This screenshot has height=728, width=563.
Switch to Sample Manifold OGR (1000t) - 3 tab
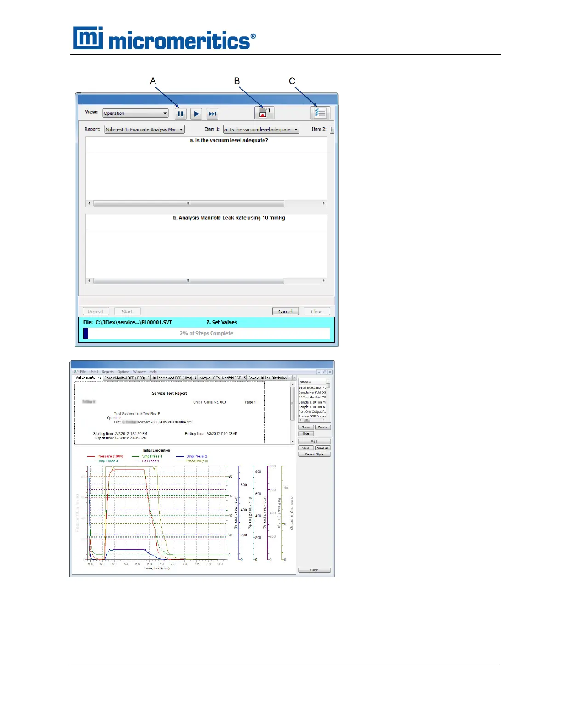[127, 378]
